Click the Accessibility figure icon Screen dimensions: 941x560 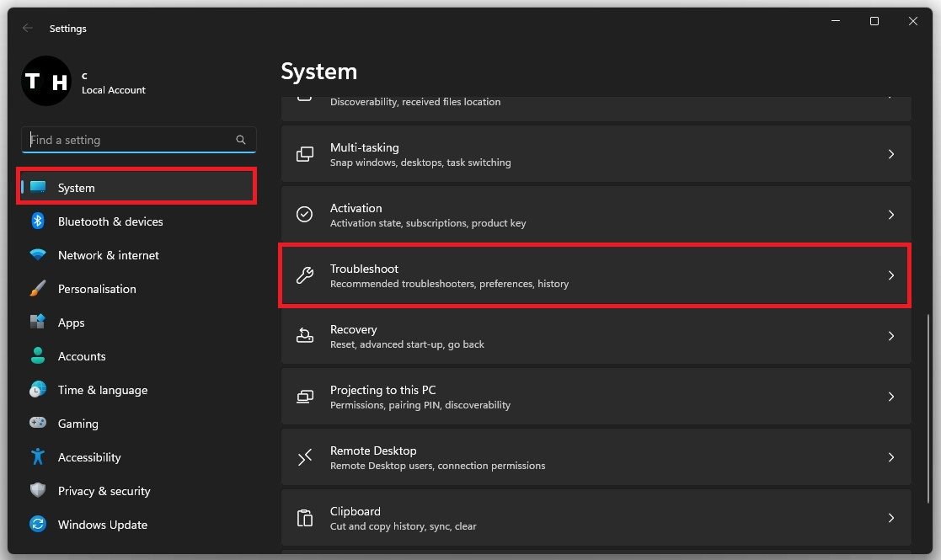38,457
